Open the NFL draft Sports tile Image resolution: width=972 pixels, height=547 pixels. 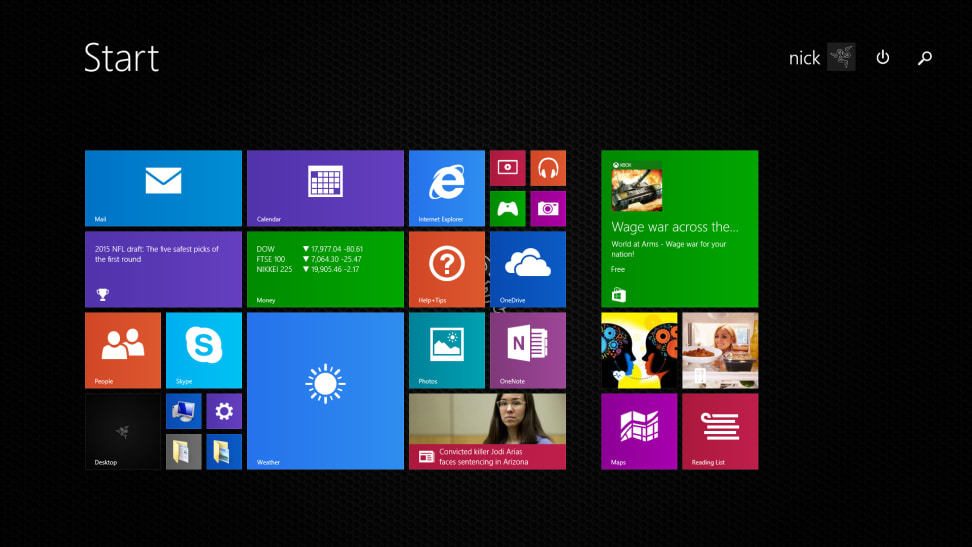coord(163,269)
